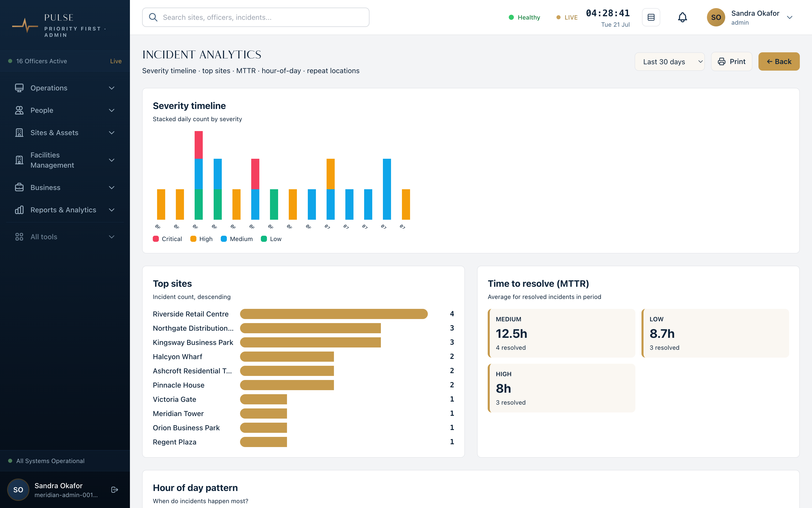The width and height of the screenshot is (812, 508).
Task: Click 'meridian-admin-001...' account text
Action: pyautogui.click(x=66, y=495)
